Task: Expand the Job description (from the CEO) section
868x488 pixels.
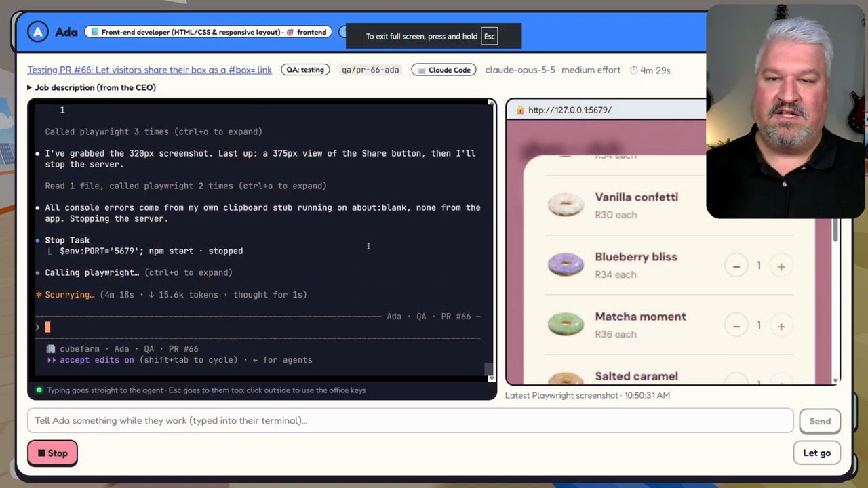Action: 92,87
